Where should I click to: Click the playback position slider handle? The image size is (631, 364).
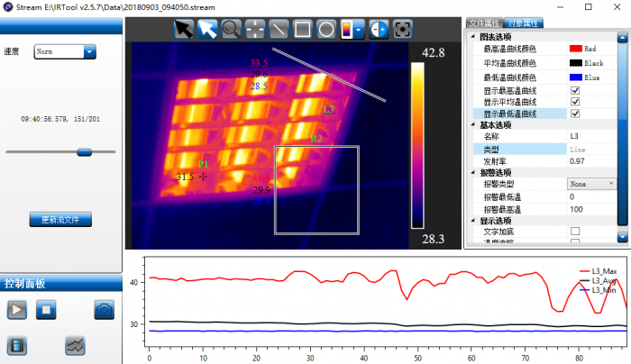point(84,151)
